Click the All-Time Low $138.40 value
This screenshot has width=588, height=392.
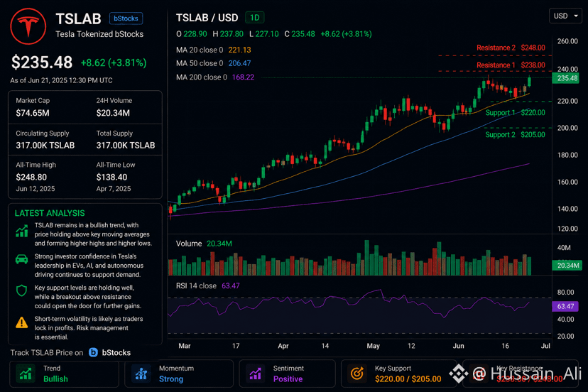(111, 177)
